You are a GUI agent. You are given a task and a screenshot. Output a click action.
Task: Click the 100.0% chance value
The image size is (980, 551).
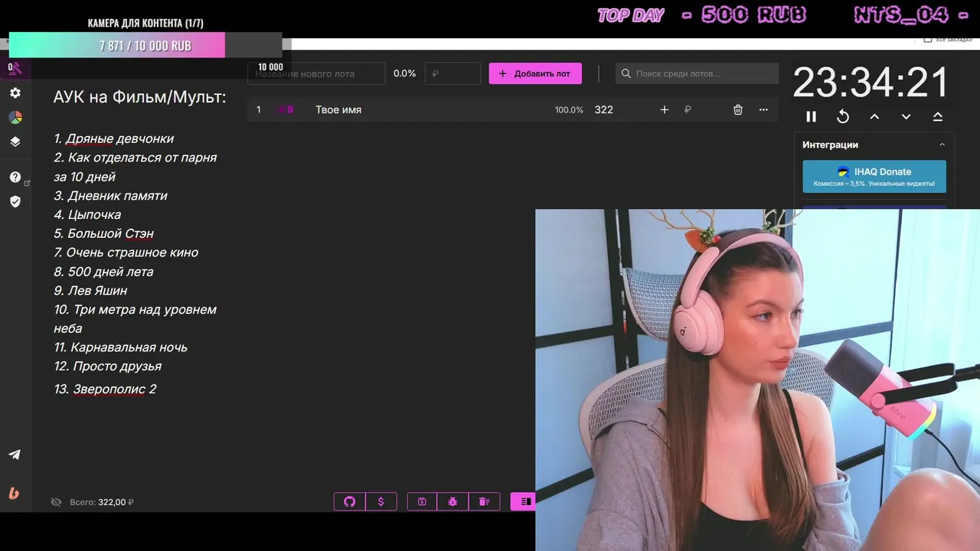pos(569,109)
